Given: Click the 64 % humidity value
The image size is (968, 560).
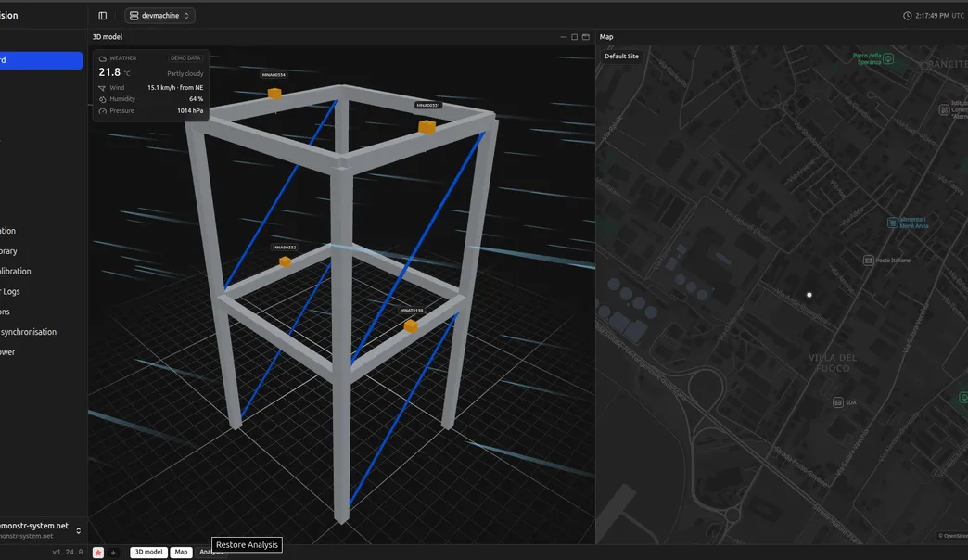Looking at the screenshot, I should pos(197,99).
